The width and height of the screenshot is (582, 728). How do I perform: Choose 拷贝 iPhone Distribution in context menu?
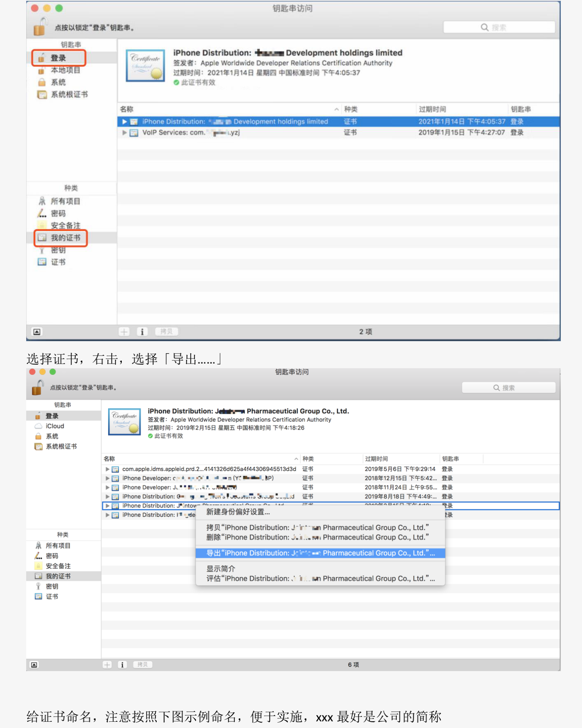(317, 527)
